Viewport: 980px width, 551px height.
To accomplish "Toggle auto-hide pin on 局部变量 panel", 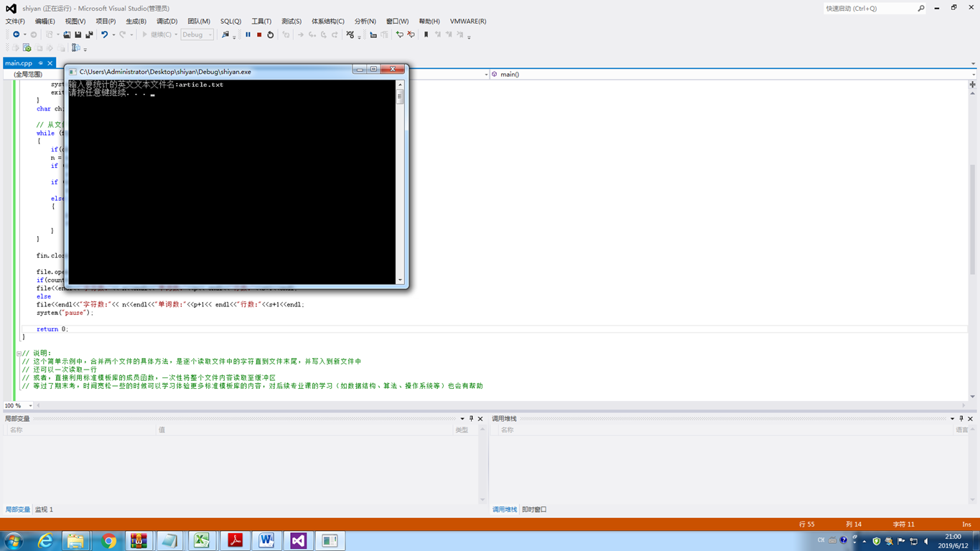I will (x=471, y=418).
